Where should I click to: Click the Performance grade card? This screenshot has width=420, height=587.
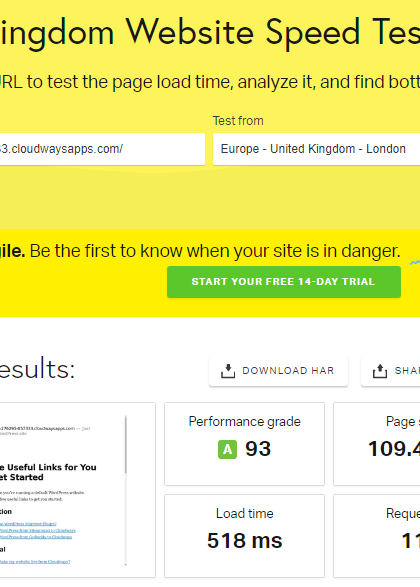244,444
